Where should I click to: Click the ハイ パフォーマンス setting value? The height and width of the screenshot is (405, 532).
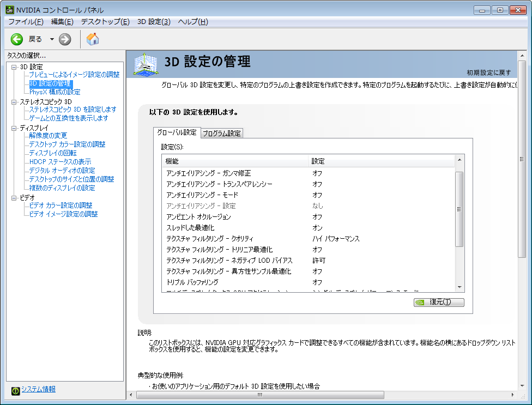coord(336,239)
